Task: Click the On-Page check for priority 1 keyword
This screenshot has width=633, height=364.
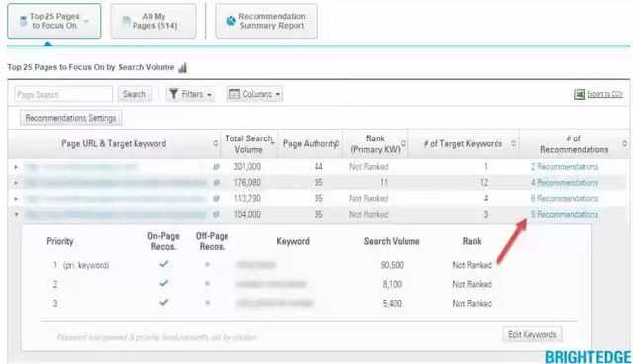Action: tap(163, 264)
